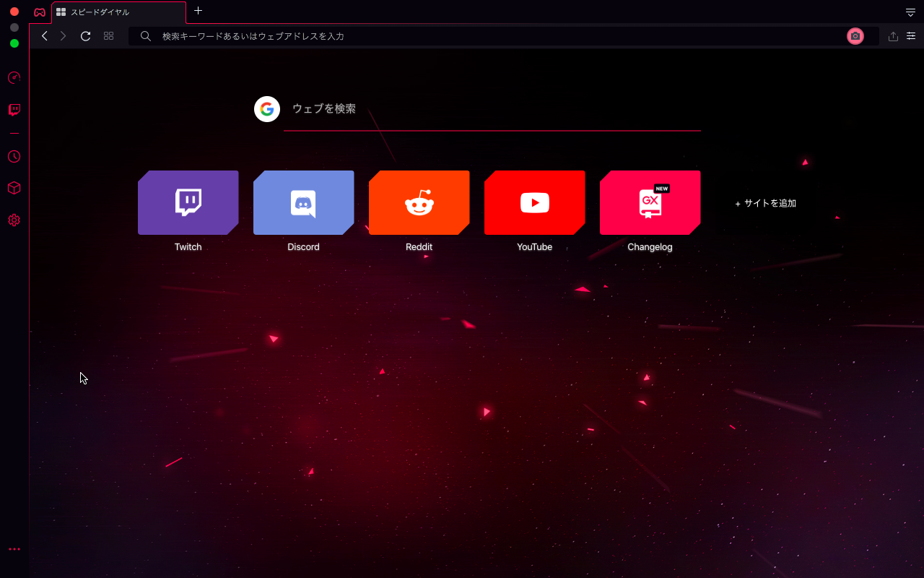Go back to the previous page

tap(45, 36)
